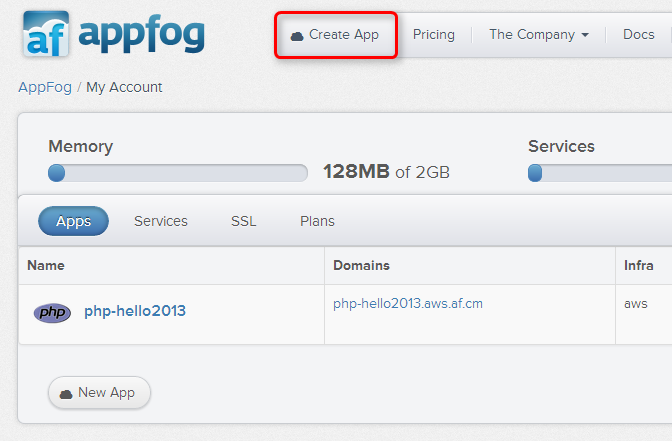
Task: Click the New App button
Action: click(x=99, y=393)
